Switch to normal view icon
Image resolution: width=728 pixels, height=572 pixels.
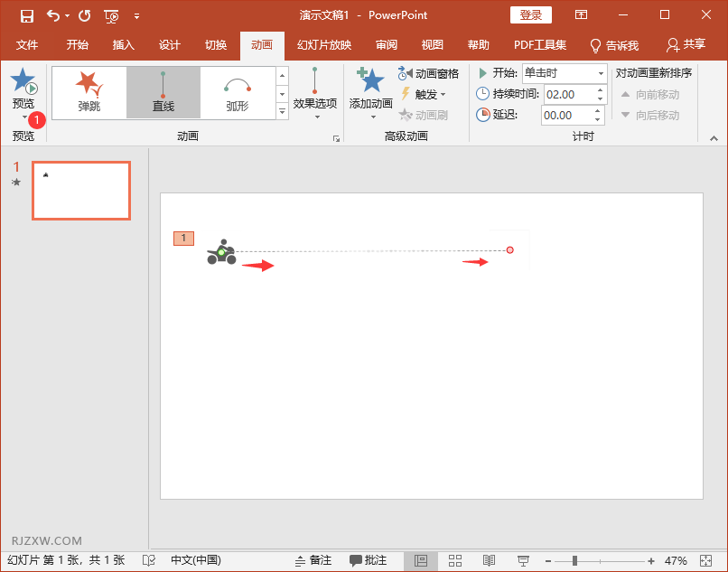[x=421, y=560]
